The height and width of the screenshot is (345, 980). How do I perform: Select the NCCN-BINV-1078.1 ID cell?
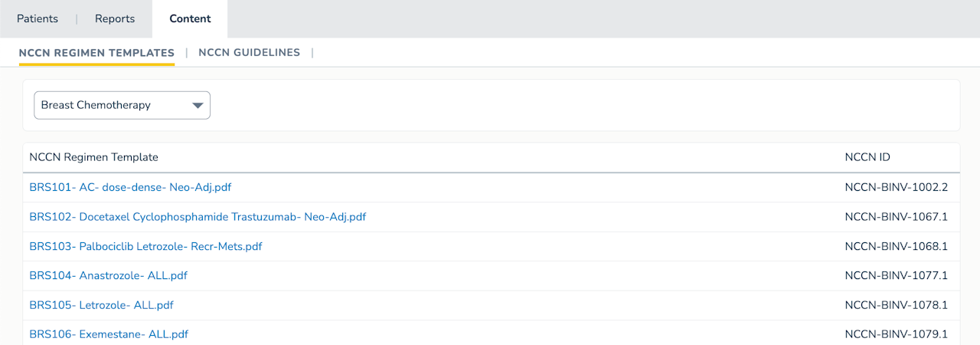(896, 305)
